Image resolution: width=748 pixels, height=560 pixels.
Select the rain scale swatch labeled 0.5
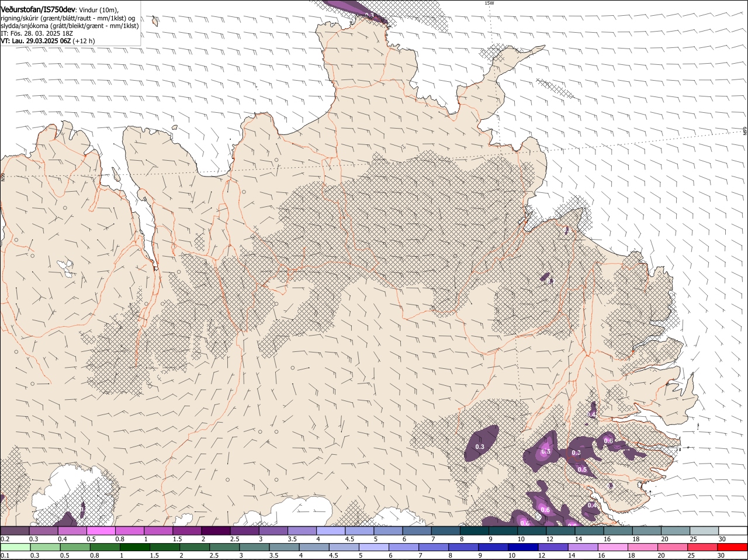(75, 547)
